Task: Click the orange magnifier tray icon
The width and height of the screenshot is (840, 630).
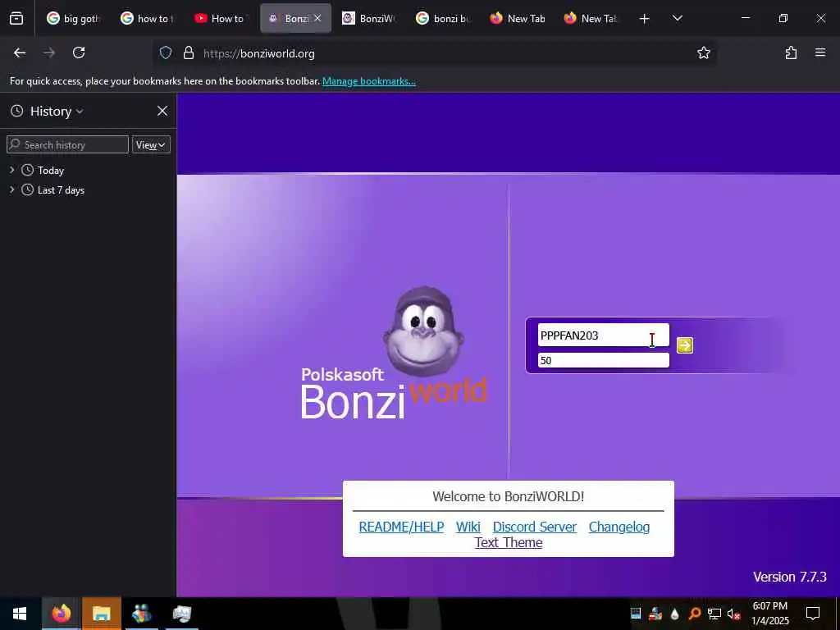Action: tap(694, 614)
